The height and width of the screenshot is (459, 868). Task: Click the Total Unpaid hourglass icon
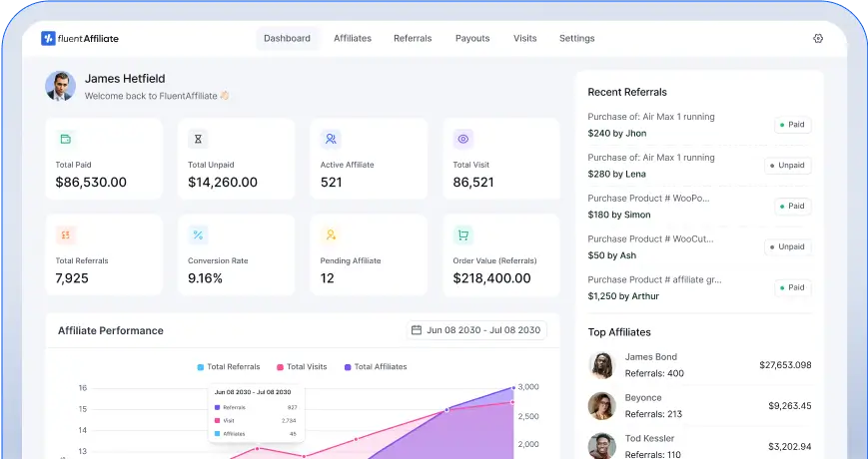(198, 139)
